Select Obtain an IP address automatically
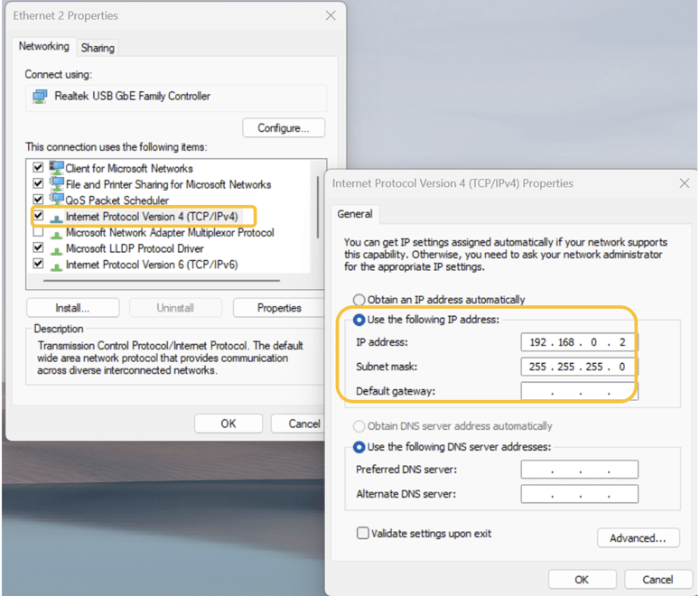700x596 pixels. point(359,300)
